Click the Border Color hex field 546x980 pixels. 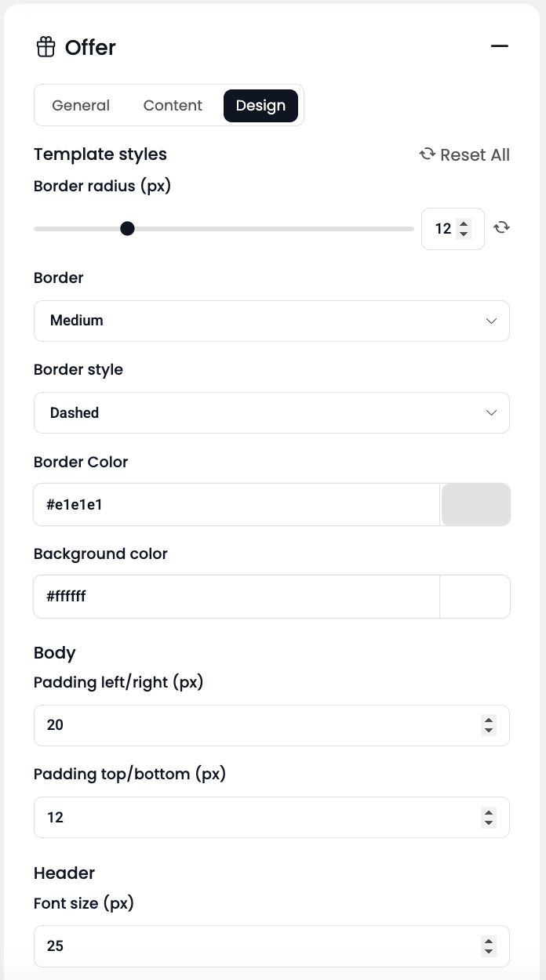point(237,505)
